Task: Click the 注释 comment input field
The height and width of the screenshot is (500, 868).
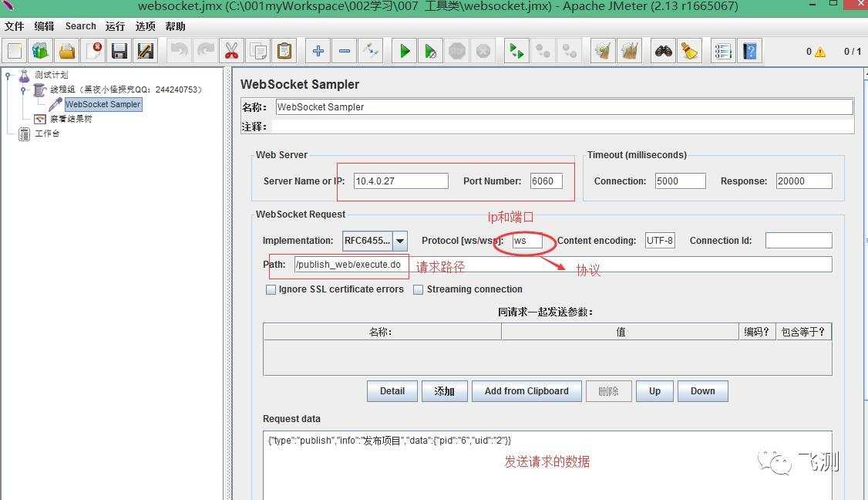Action: coord(562,127)
